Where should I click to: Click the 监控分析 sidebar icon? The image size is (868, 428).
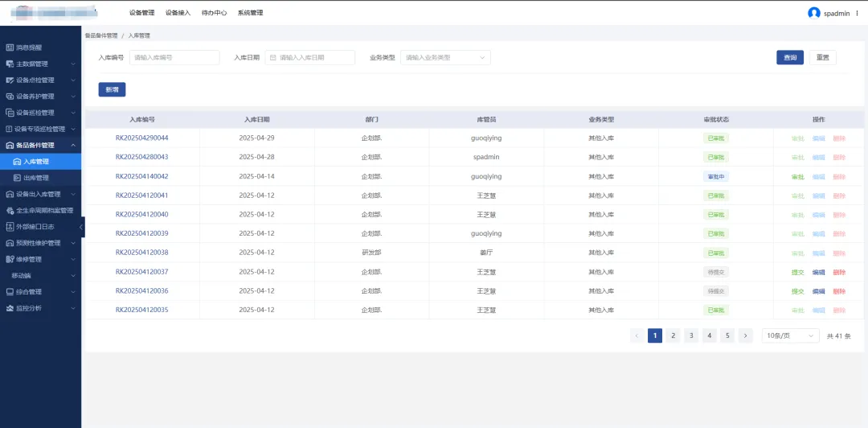tap(10, 307)
